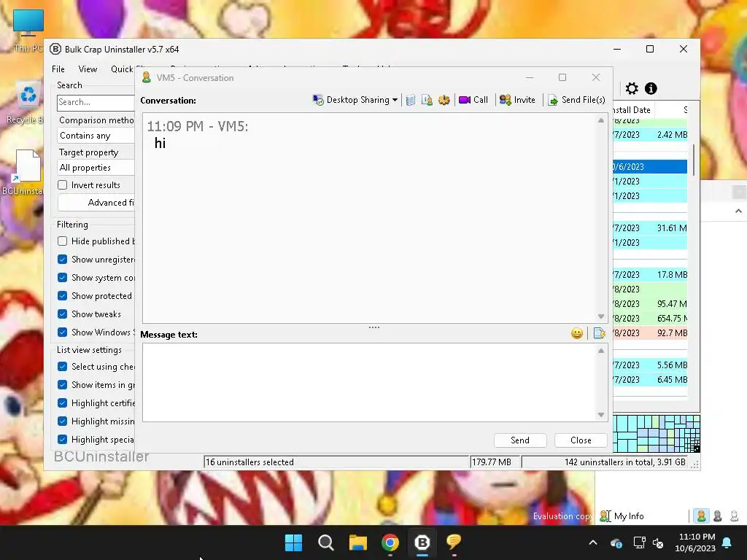Switch to Bulk Crap Uninstaller taskbar icon

click(x=422, y=542)
